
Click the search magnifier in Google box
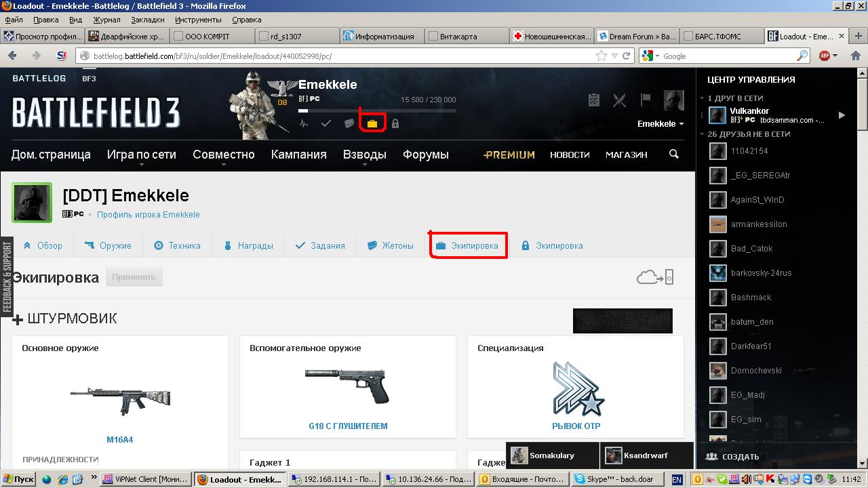(802, 56)
